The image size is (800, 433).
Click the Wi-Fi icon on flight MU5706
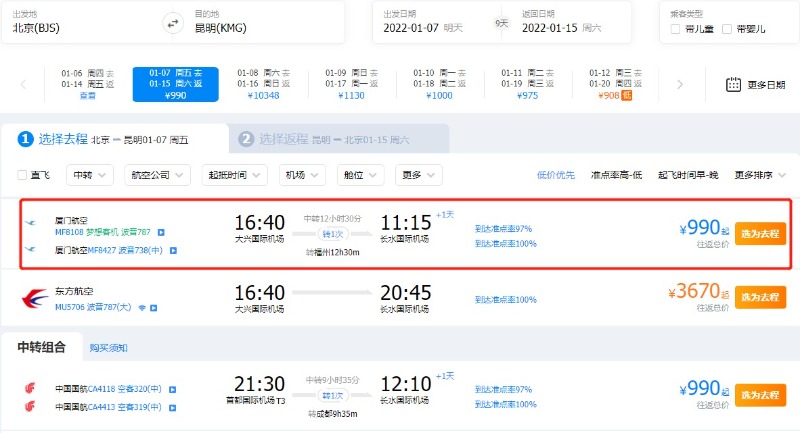(x=144, y=308)
